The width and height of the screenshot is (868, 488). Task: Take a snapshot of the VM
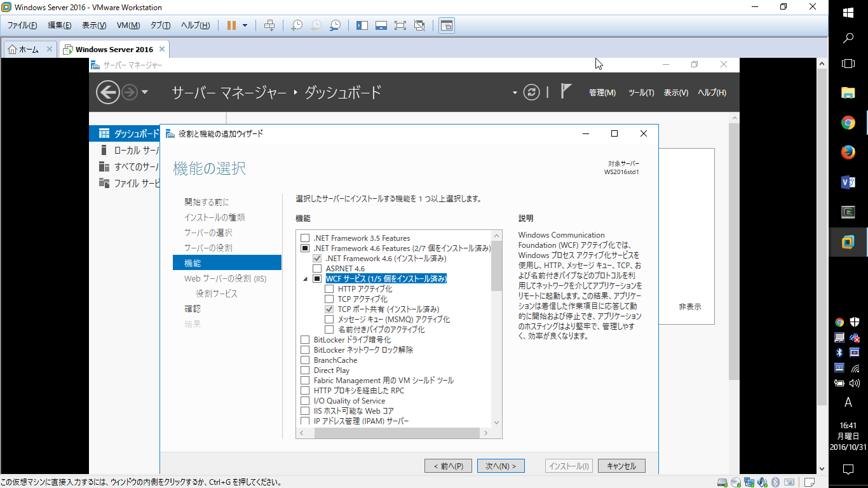coord(297,25)
